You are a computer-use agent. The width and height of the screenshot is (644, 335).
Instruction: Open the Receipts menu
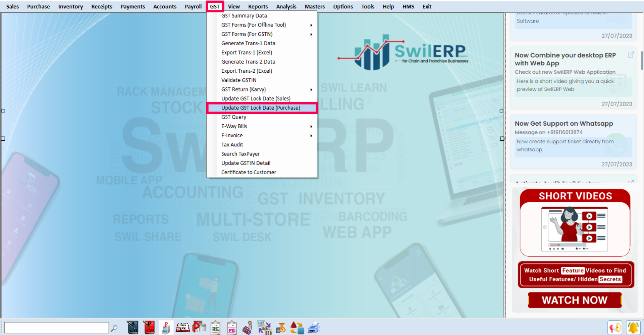point(102,6)
